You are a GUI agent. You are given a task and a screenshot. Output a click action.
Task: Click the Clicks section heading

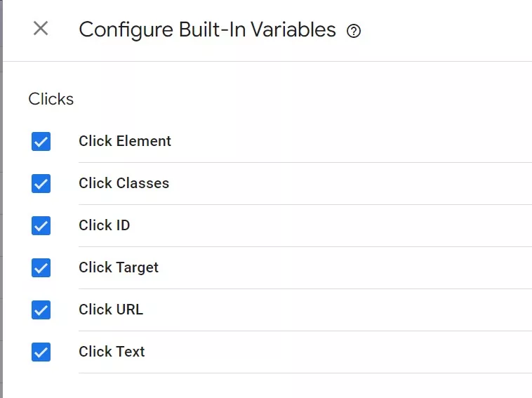(51, 99)
